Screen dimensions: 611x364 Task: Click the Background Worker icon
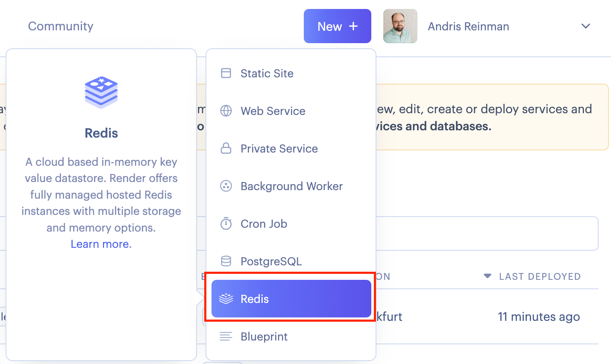pos(226,186)
